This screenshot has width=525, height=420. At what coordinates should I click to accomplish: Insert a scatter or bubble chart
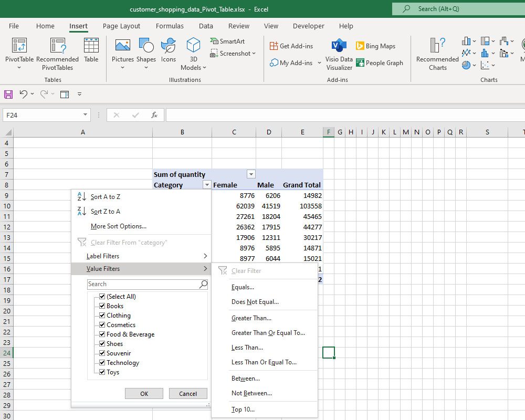pos(485,65)
